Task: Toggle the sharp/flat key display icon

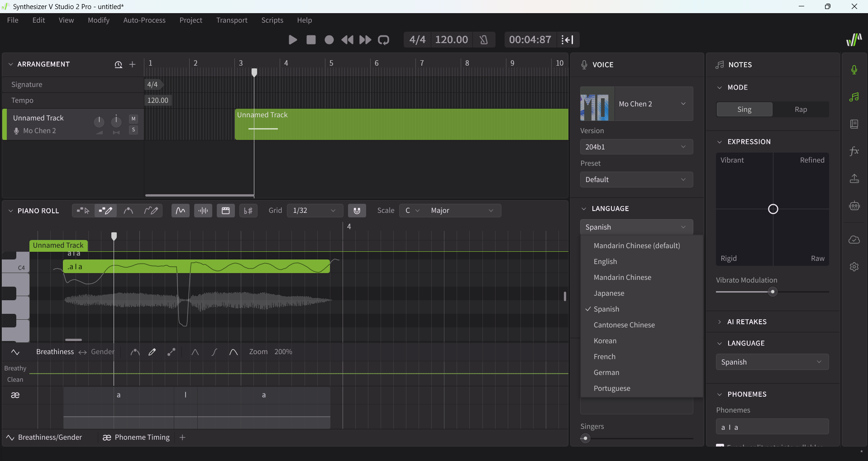Action: tap(248, 211)
